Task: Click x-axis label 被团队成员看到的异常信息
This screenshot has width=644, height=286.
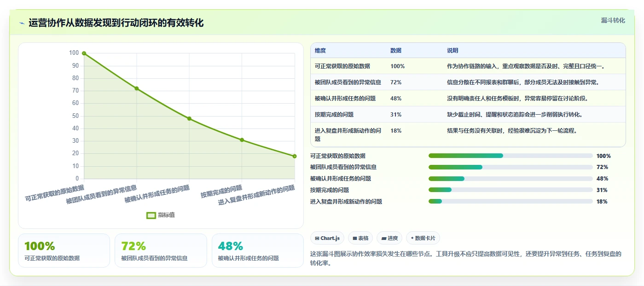Action: coord(102,194)
